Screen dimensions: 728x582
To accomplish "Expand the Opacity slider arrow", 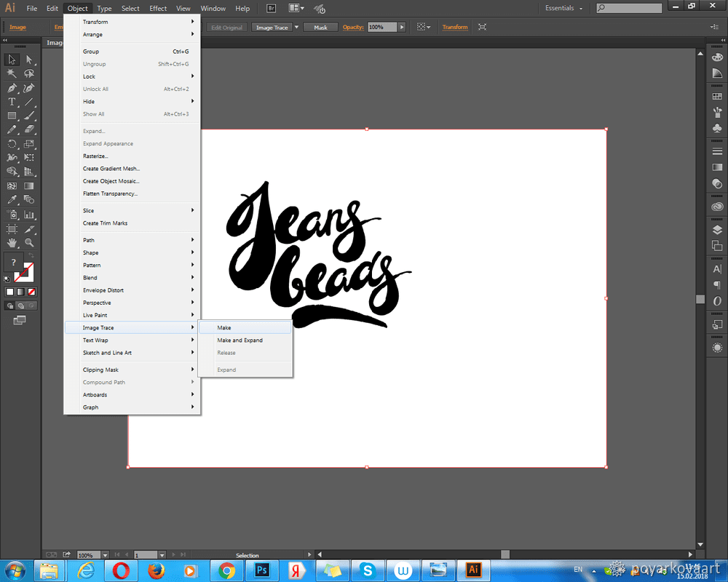I will (402, 27).
